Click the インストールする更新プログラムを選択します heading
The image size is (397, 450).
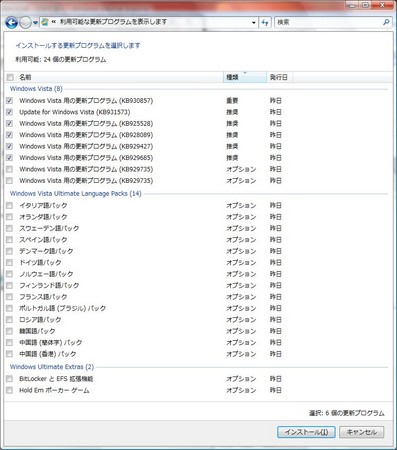pyautogui.click(x=78, y=46)
